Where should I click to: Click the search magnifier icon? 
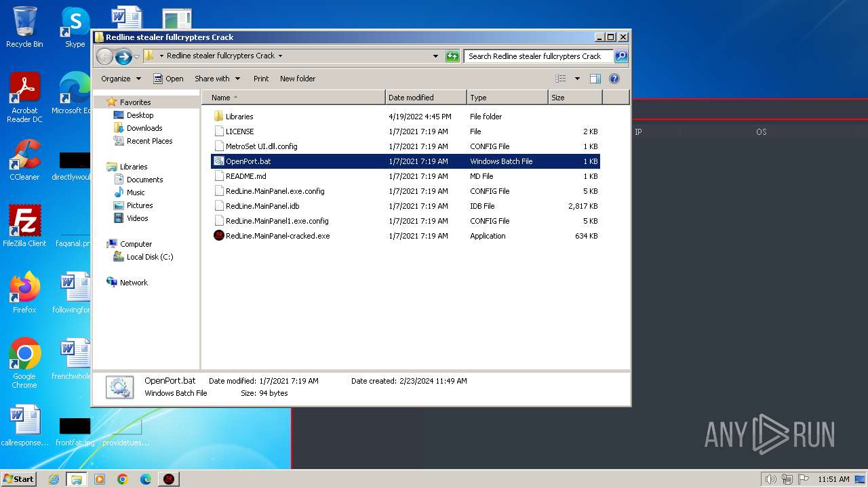click(621, 56)
